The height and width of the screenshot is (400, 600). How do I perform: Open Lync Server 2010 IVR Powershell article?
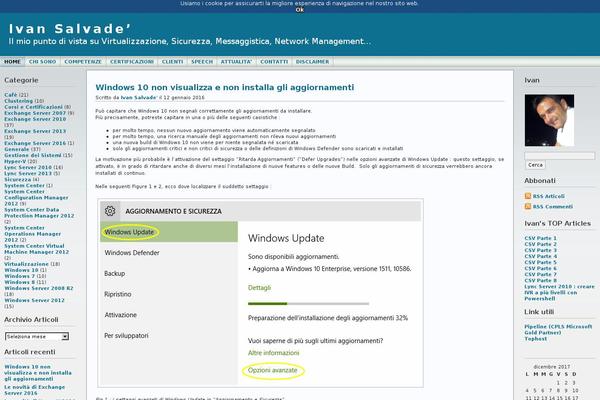click(559, 292)
